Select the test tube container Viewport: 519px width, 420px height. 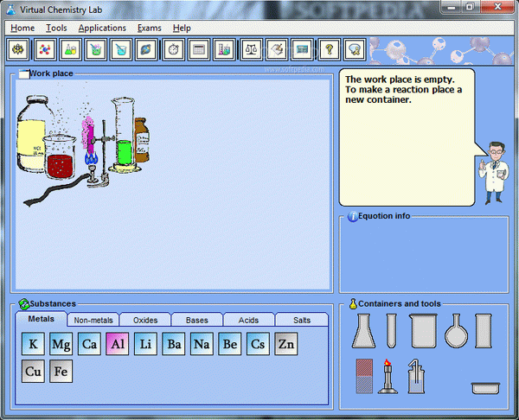[x=391, y=331]
